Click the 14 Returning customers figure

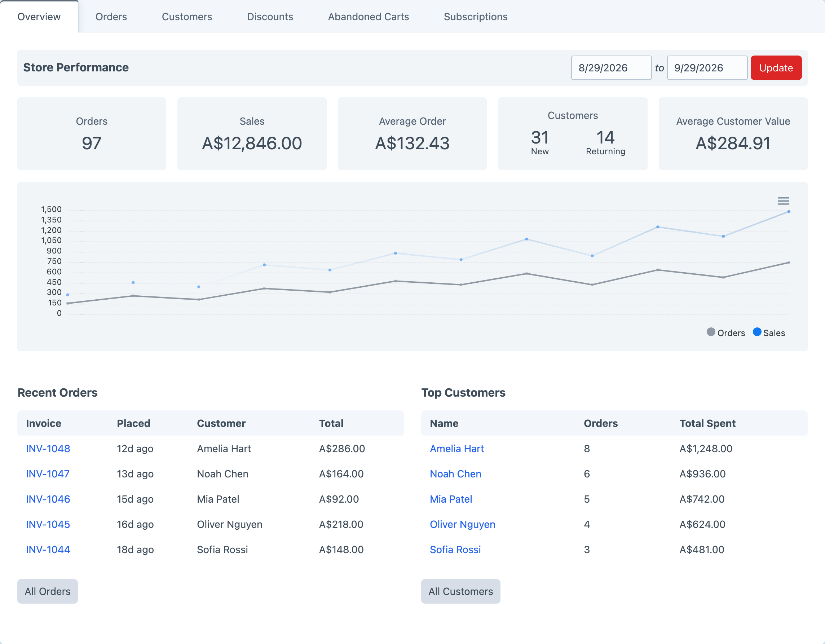605,137
